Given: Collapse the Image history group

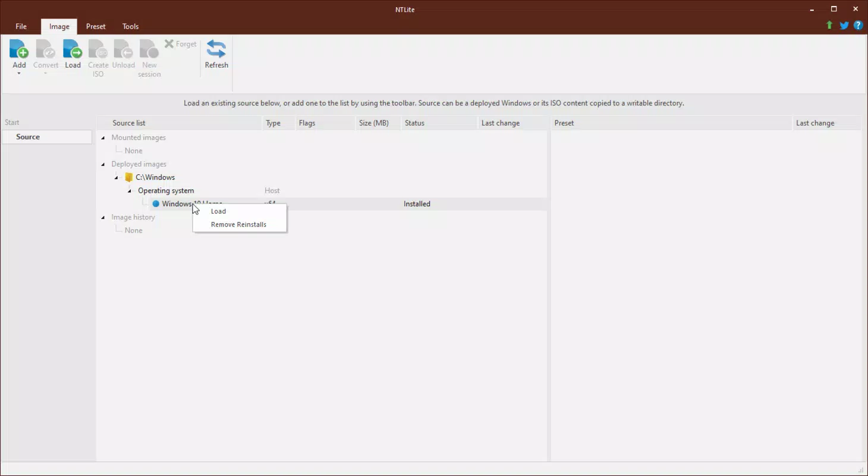Looking at the screenshot, I should pos(103,217).
